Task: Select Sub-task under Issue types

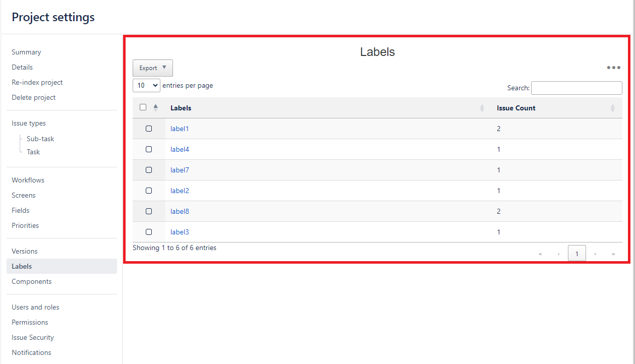Action: click(40, 139)
